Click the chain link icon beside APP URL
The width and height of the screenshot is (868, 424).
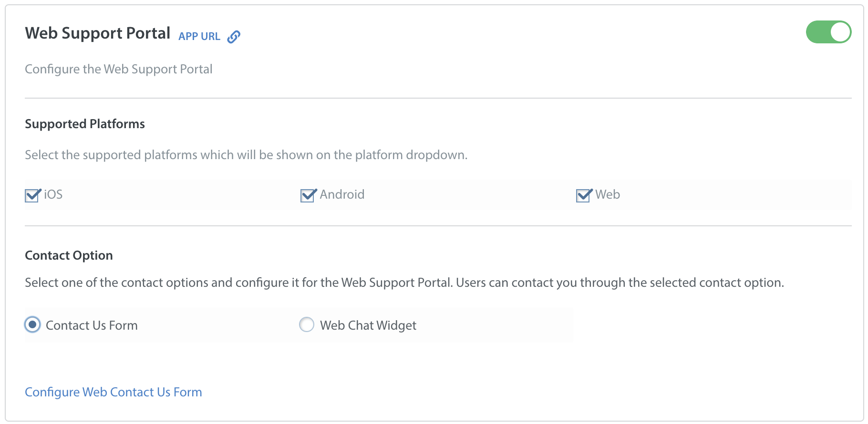234,37
